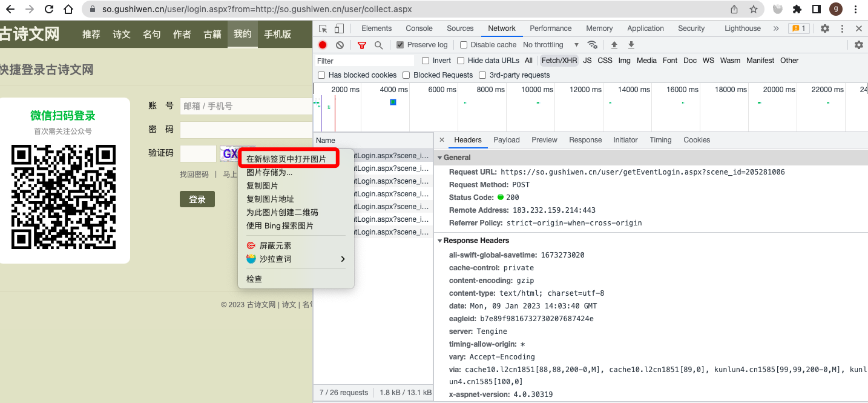This screenshot has width=868, height=403.
Task: Open 推荐 in site navigation
Action: point(91,35)
